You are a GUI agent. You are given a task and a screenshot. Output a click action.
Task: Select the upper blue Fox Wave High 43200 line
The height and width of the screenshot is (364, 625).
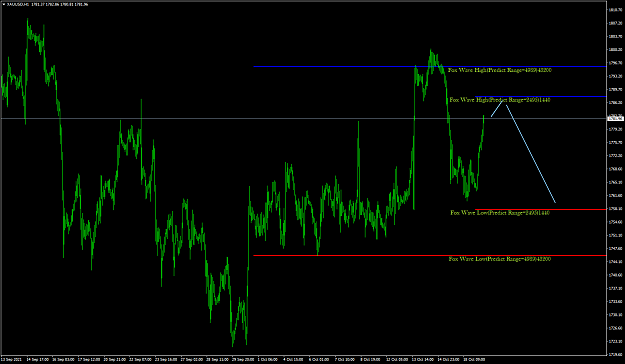[430, 67]
